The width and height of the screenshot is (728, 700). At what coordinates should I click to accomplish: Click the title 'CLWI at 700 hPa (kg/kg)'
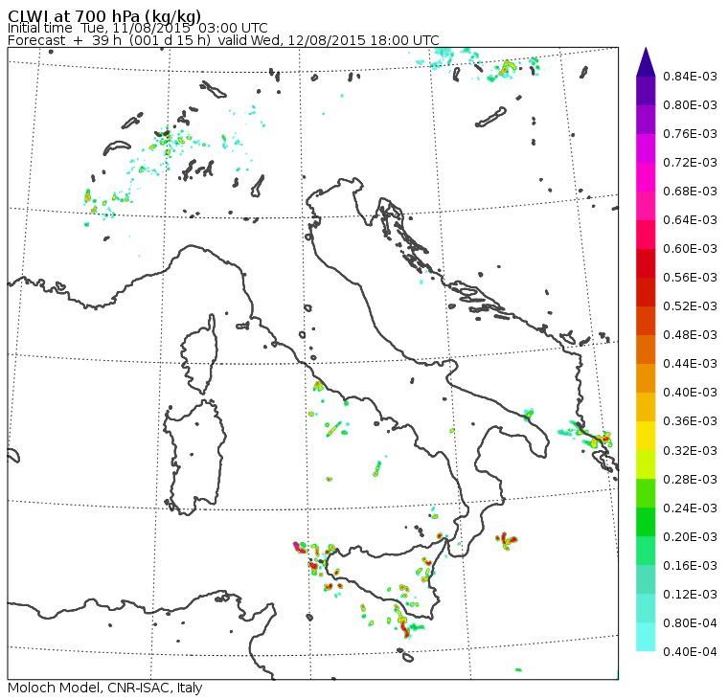104,15
